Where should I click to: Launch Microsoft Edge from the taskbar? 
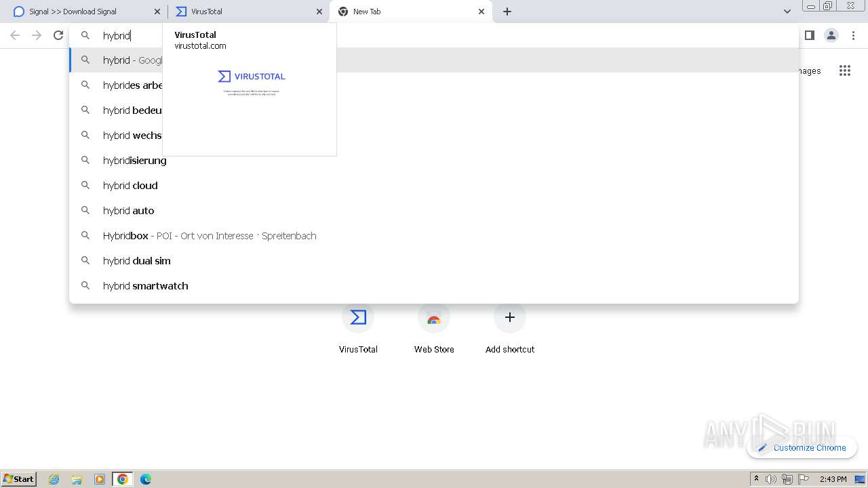tap(146, 479)
